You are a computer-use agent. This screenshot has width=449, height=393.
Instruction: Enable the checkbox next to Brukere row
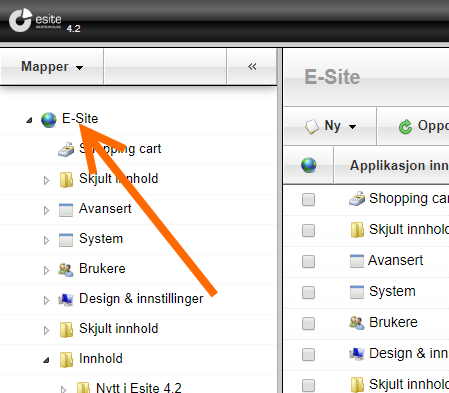point(308,323)
